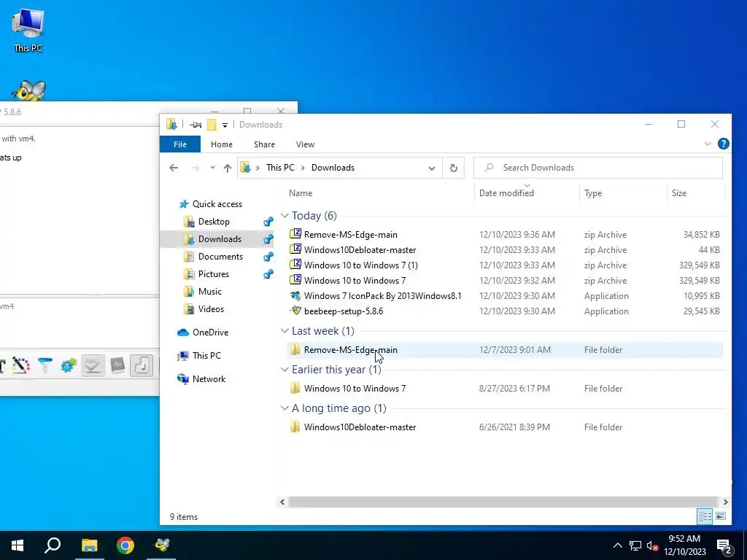Open the File tab in Explorer

(180, 144)
